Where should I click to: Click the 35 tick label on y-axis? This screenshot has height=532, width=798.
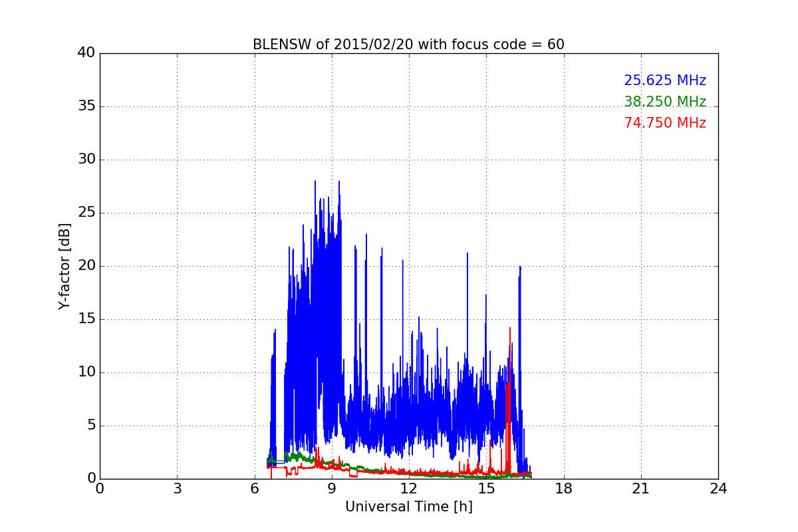[86, 106]
